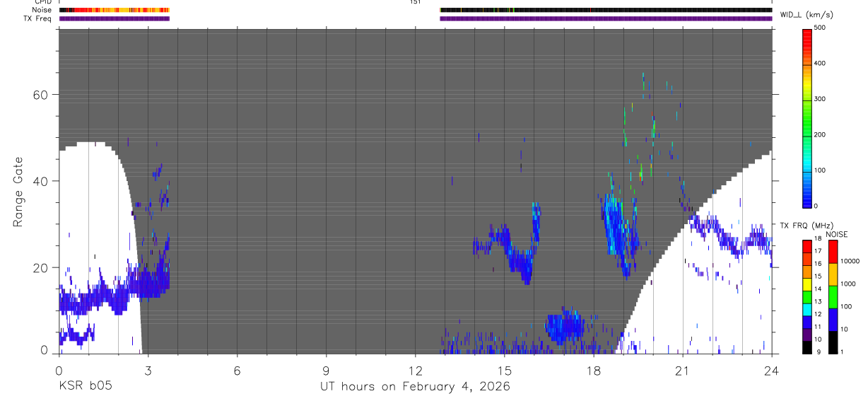The height and width of the screenshot is (401, 868).
Task: Click the right purple TX Freq strip
Action: point(606,18)
